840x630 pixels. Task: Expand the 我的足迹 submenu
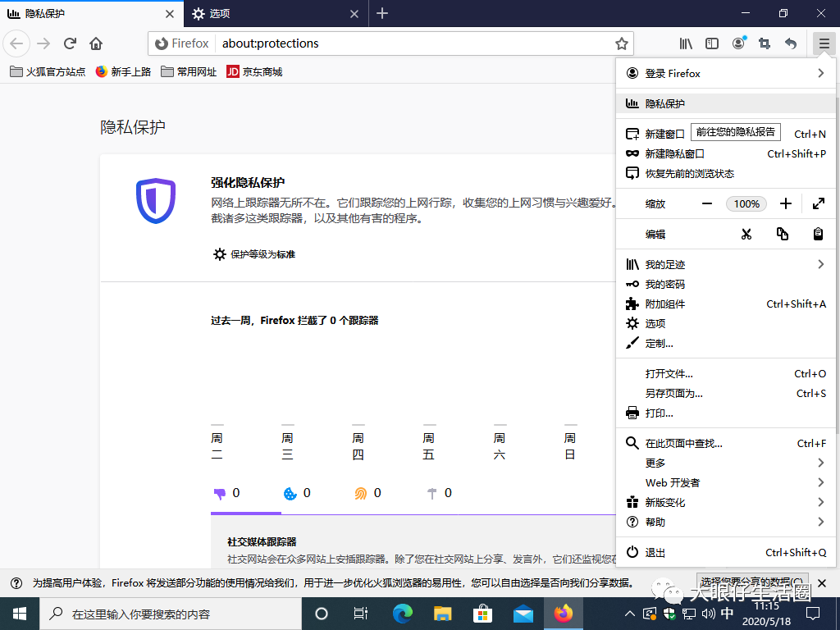(725, 265)
